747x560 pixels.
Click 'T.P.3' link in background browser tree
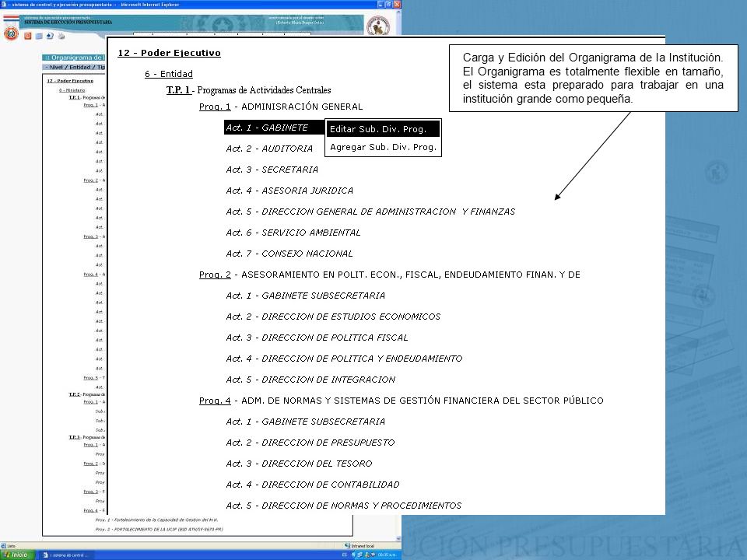point(74,437)
